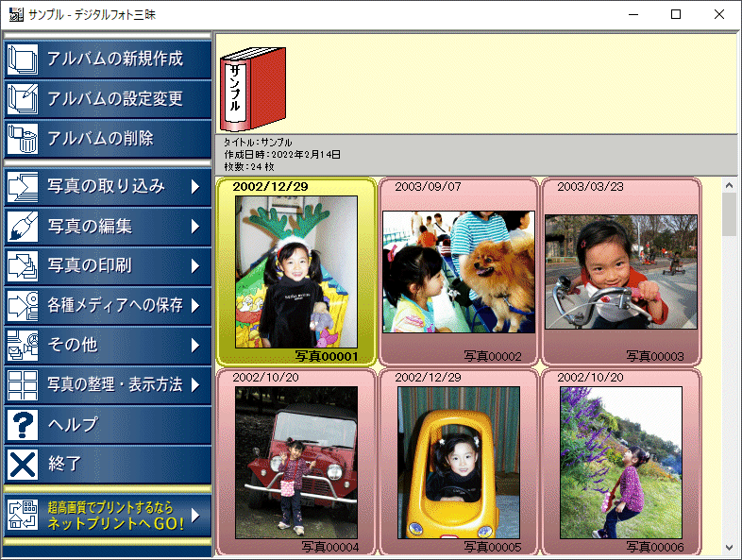The width and height of the screenshot is (742, 560).
Task: Expand arrow beside 各種メディアへの保存
Action: [195, 306]
